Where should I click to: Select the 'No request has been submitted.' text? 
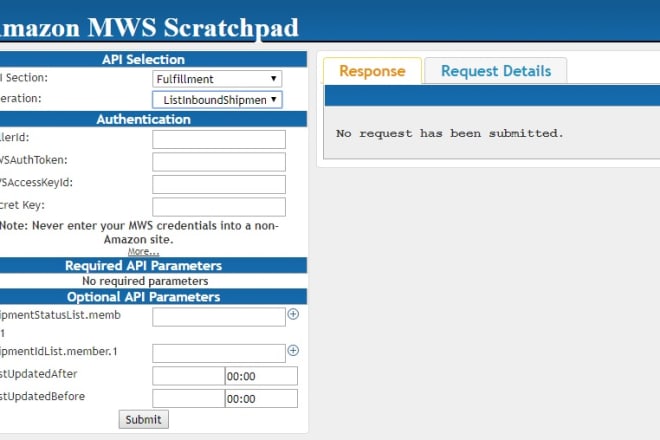[x=450, y=133]
